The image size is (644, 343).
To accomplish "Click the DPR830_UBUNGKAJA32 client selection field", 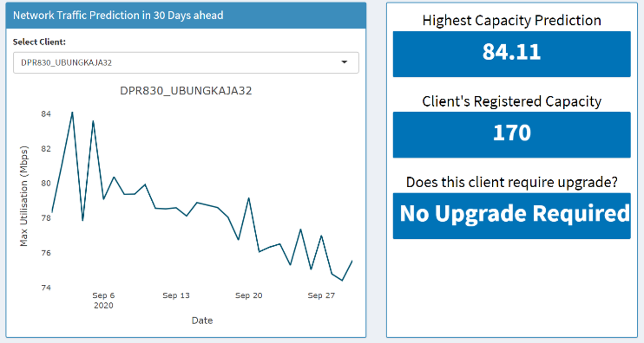I will tap(186, 63).
